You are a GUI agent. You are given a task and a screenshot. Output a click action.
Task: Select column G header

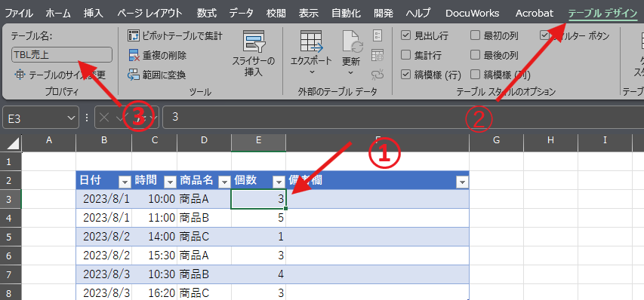(496, 140)
